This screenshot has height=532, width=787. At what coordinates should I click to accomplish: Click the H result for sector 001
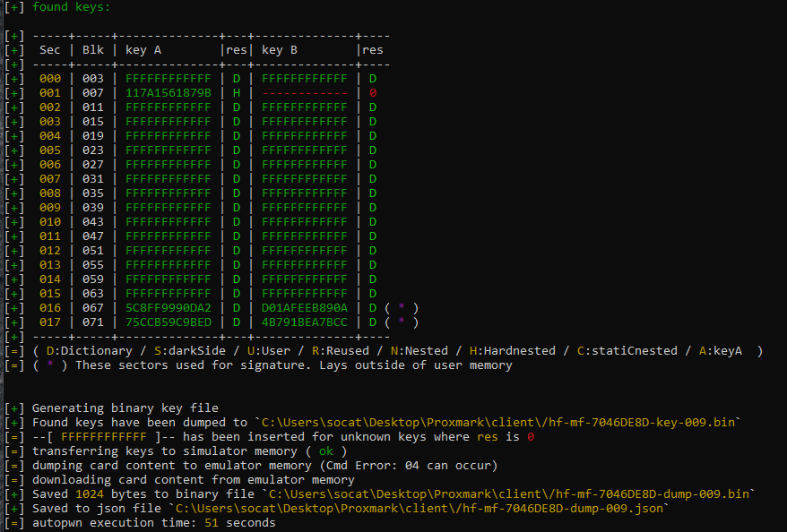pos(237,93)
